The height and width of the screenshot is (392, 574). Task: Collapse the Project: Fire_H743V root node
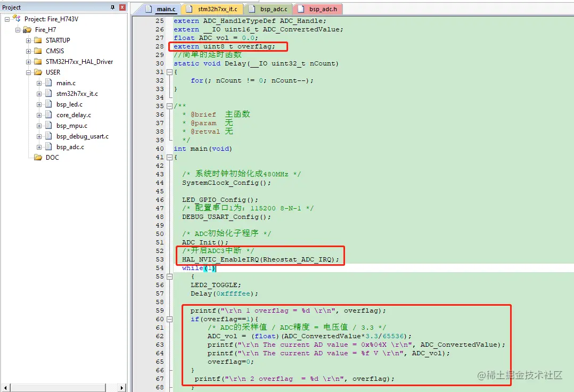[7, 19]
